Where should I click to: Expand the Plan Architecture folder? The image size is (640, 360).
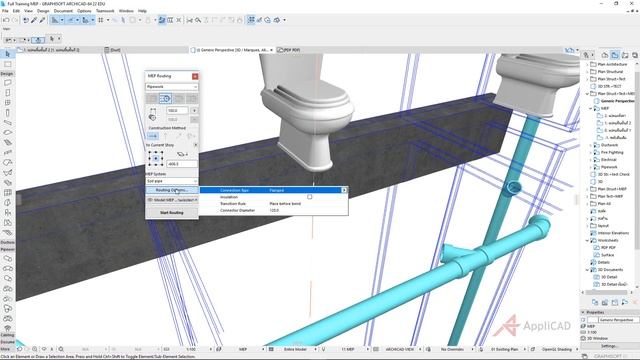pos(587,64)
